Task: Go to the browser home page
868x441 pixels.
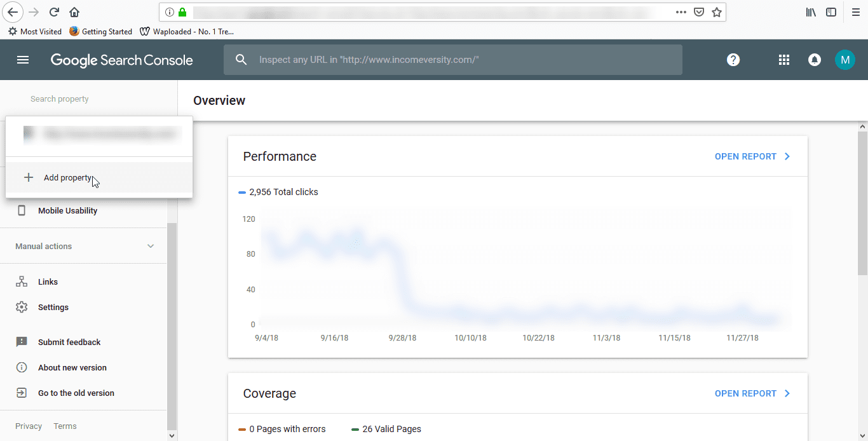Action: click(x=74, y=12)
